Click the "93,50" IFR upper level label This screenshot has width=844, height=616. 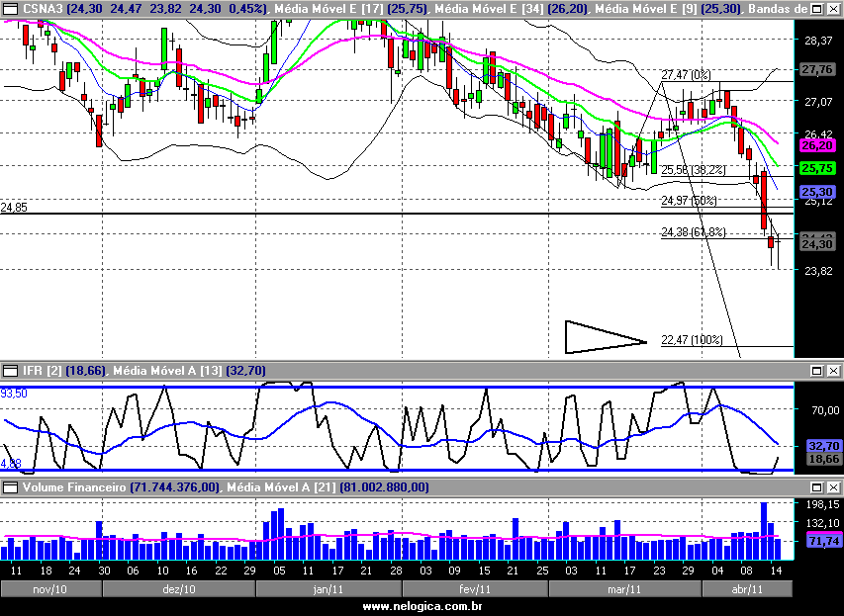click(14, 394)
